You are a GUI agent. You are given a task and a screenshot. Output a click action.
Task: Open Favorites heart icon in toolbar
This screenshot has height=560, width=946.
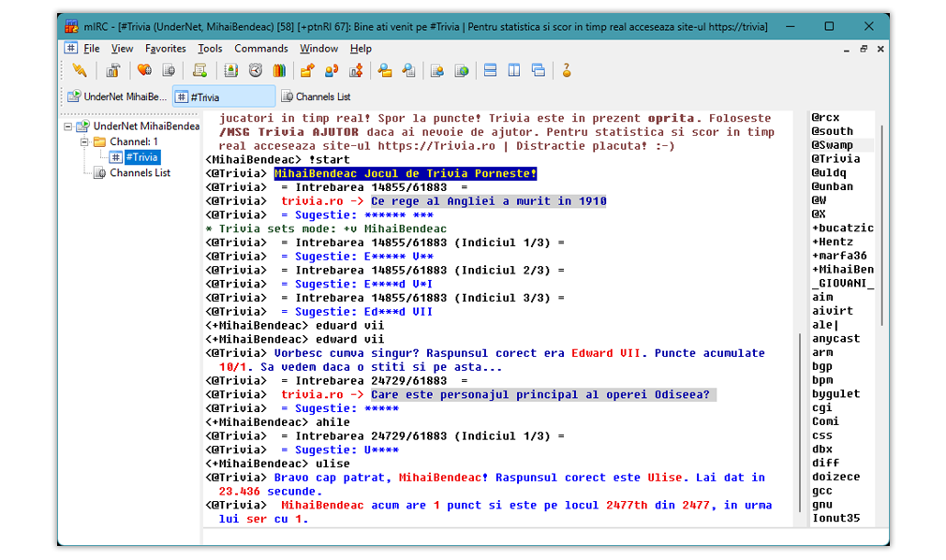tap(144, 70)
